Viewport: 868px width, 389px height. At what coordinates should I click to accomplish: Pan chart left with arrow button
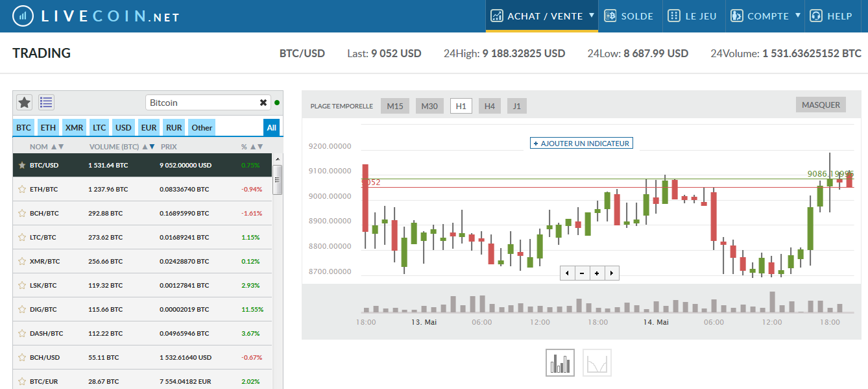tap(567, 273)
